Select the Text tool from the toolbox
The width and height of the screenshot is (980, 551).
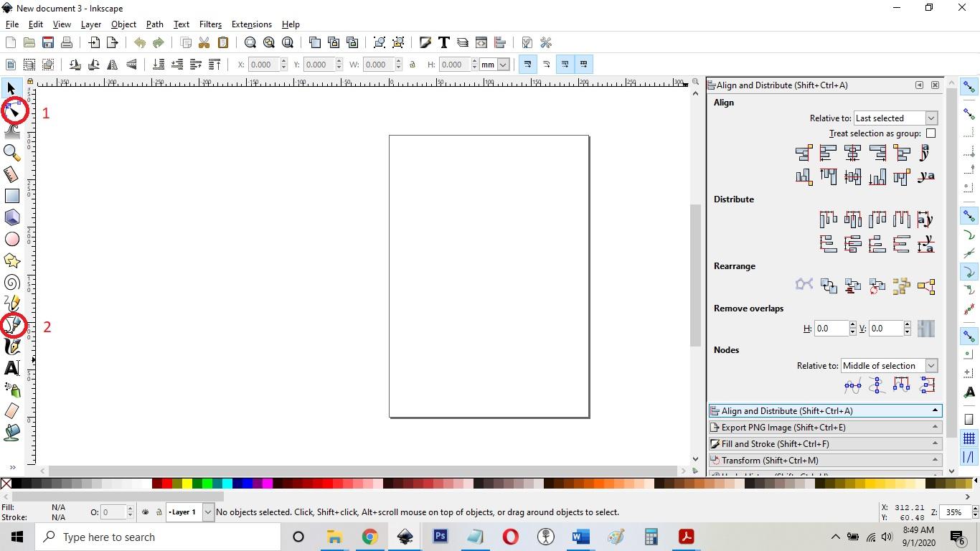(x=11, y=368)
